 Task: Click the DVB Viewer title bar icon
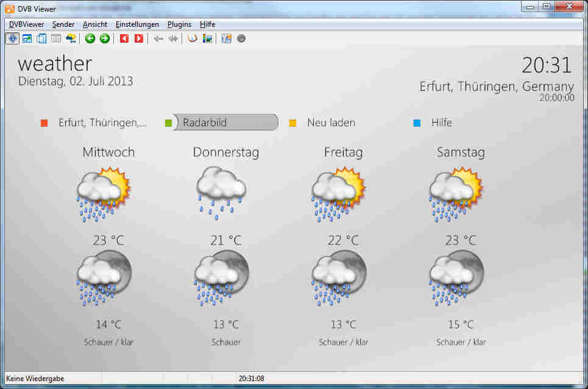(x=10, y=9)
